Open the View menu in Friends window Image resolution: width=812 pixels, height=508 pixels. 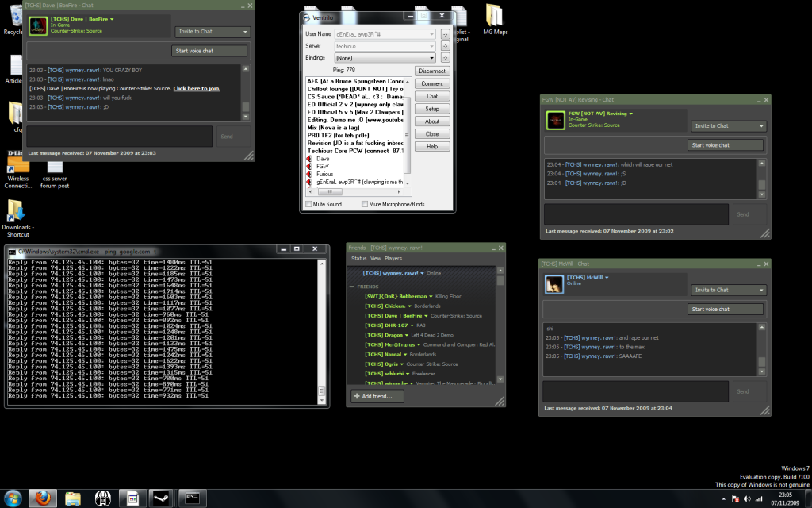375,259
